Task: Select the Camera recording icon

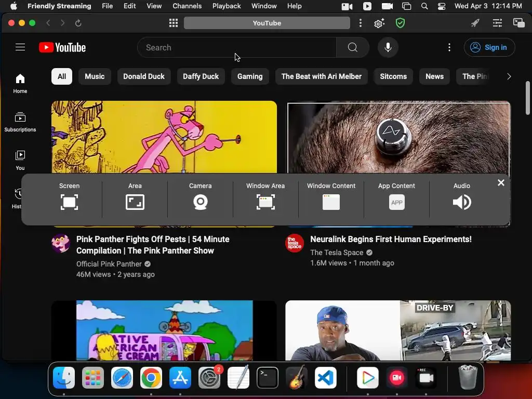Action: pyautogui.click(x=200, y=202)
